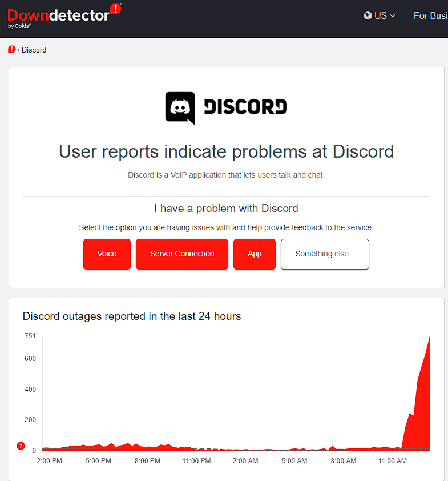Open the red question mark chart help icon
Viewport: 448px width, 481px height.
click(21, 446)
